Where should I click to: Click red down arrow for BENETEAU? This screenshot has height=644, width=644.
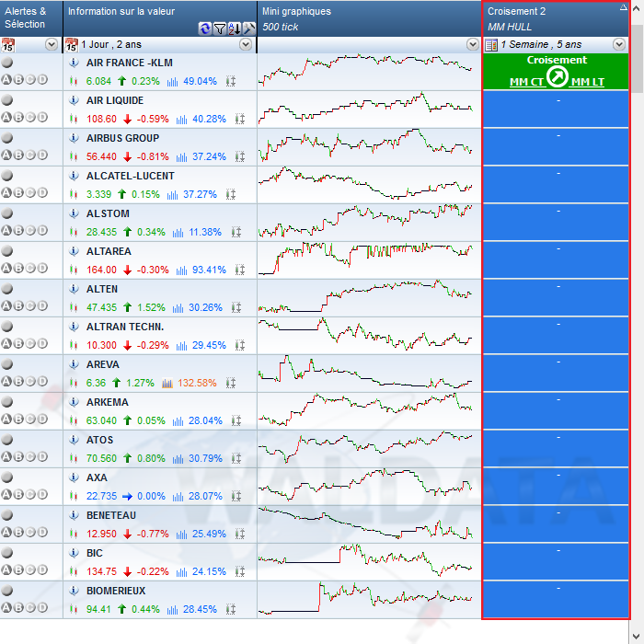(127, 534)
